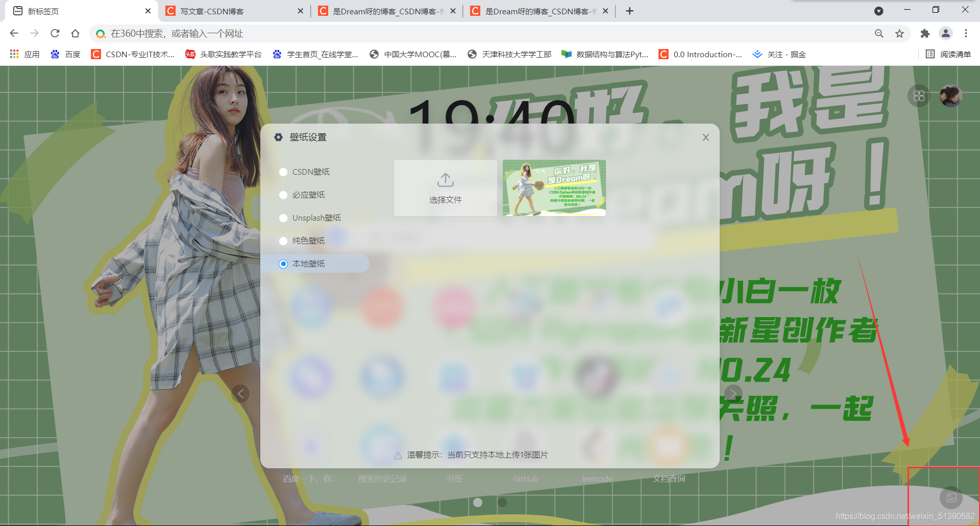
Task: Bookmark this page with the star icon
Action: pos(899,34)
